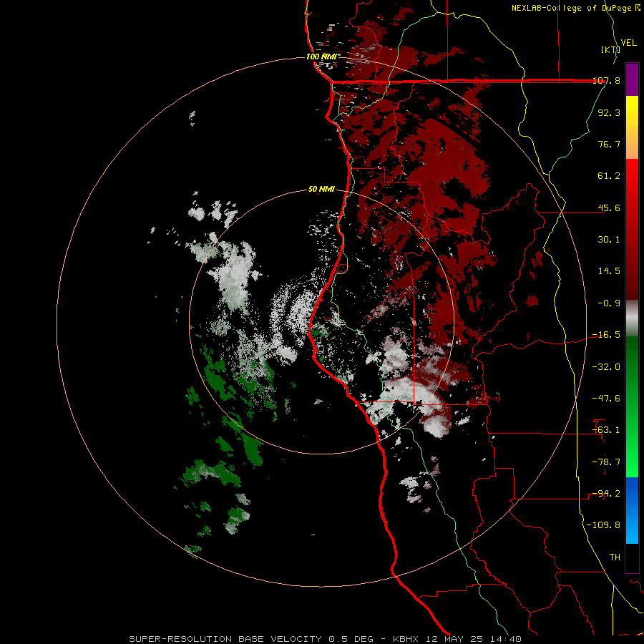644x644 pixels.
Task: Pick the blue segment of the velocity scale
Action: pos(632,510)
